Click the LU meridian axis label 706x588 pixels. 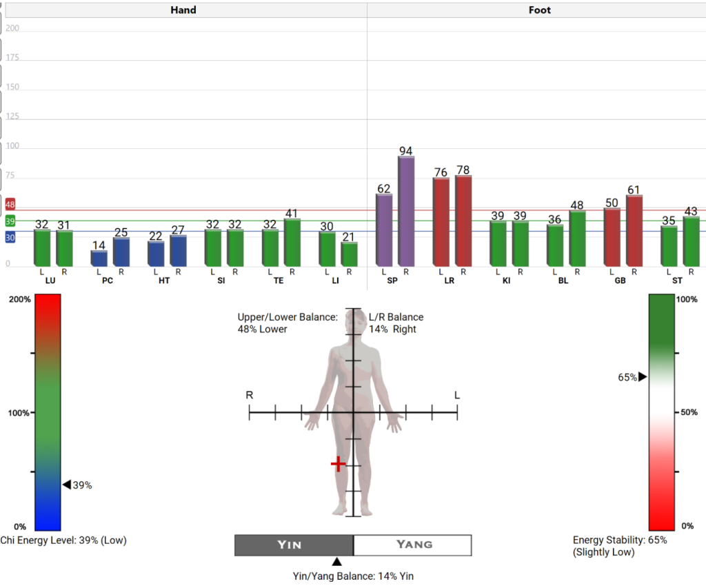(x=50, y=281)
